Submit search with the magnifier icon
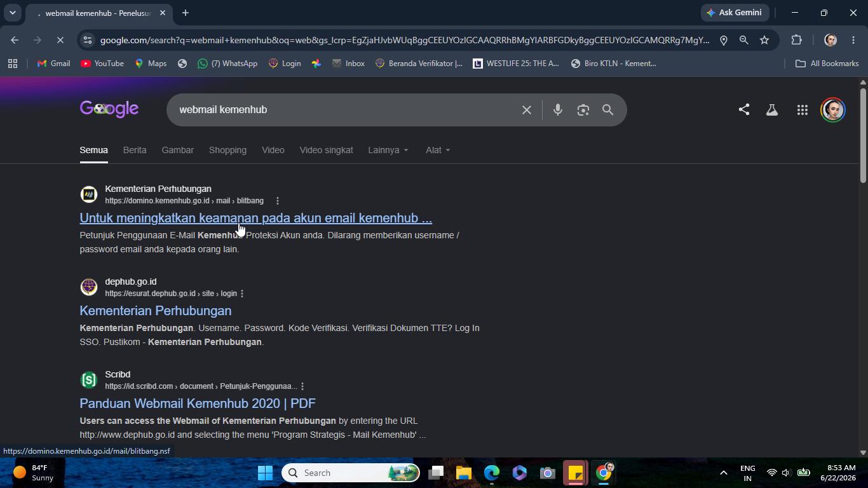 click(608, 110)
